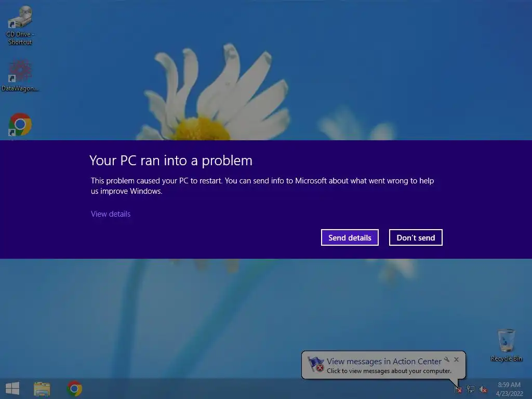This screenshot has width=532, height=399.
Task: Click the Action Center flag tray icon
Action: tap(458, 389)
